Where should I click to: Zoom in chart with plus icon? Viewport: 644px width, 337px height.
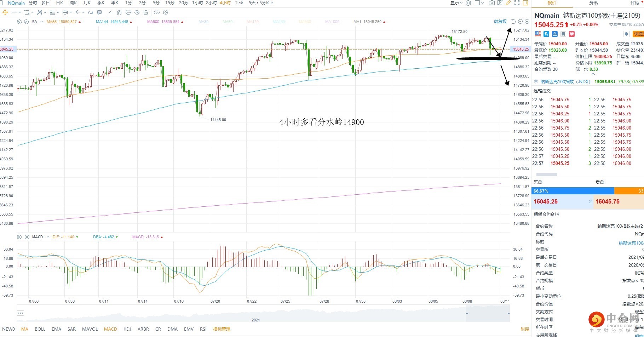pos(527,22)
